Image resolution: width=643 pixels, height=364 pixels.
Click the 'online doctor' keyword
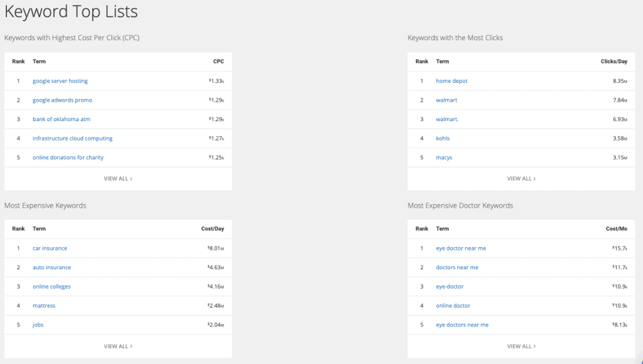(453, 306)
